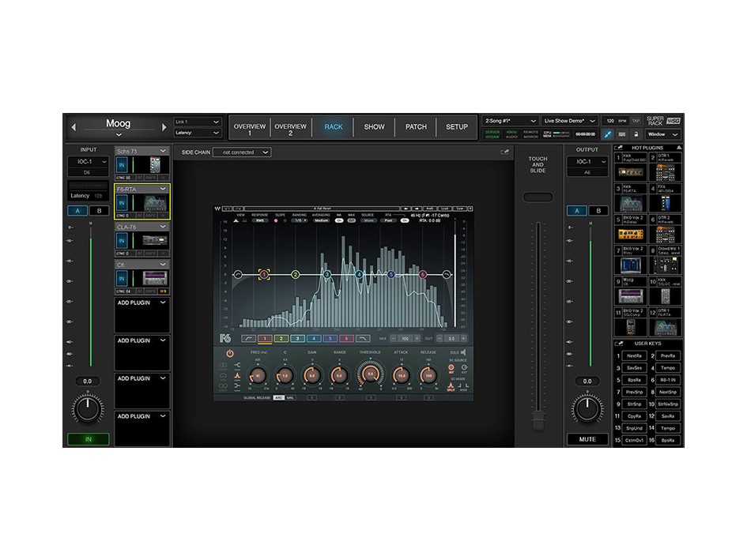Open the input IOC-1 dropdown
This screenshot has width=747, height=560.
pyautogui.click(x=88, y=161)
